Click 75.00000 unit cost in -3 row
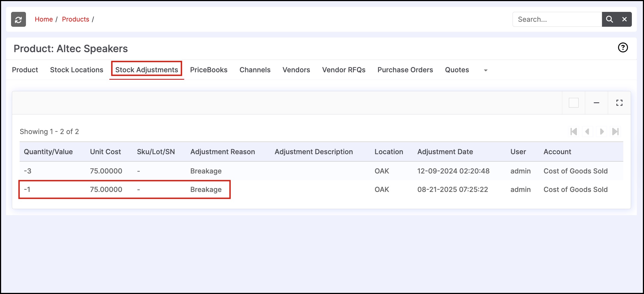This screenshot has height=294, width=644. pos(106,171)
